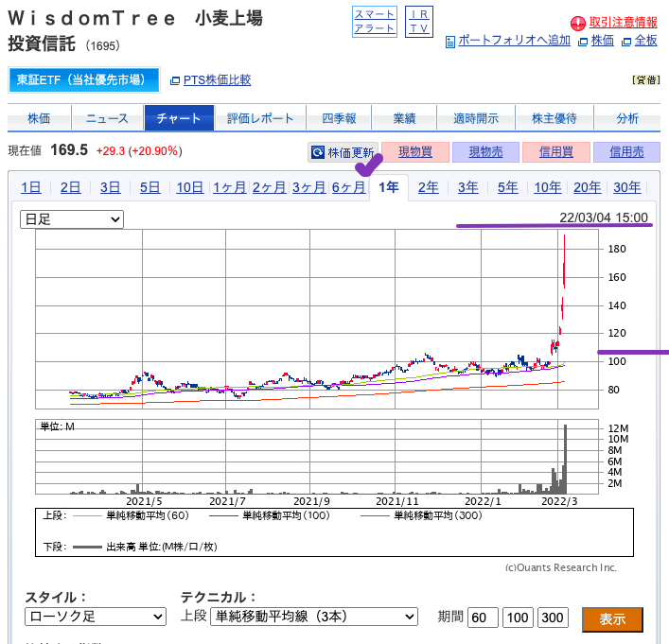Select the 1年 chart period tab

tap(389, 187)
